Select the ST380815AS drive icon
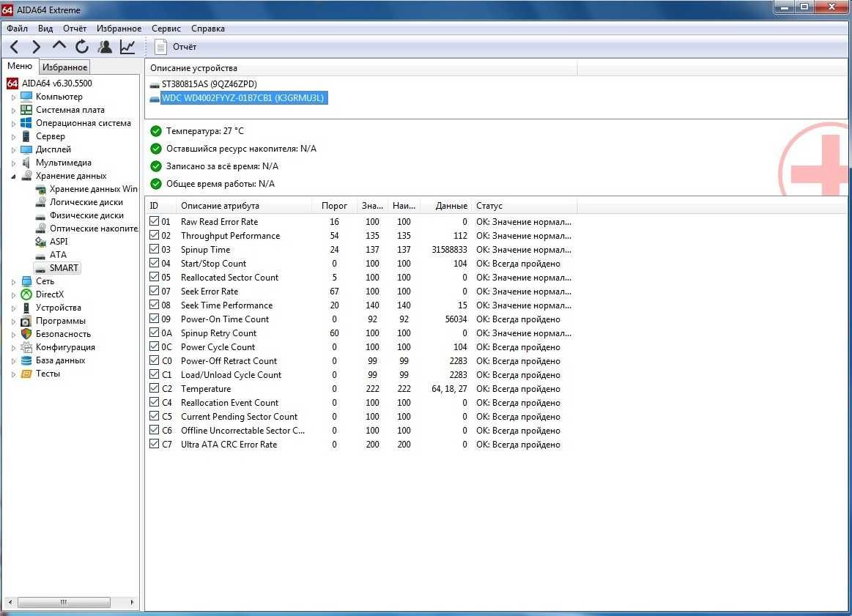Image resolution: width=852 pixels, height=616 pixels. (x=155, y=85)
